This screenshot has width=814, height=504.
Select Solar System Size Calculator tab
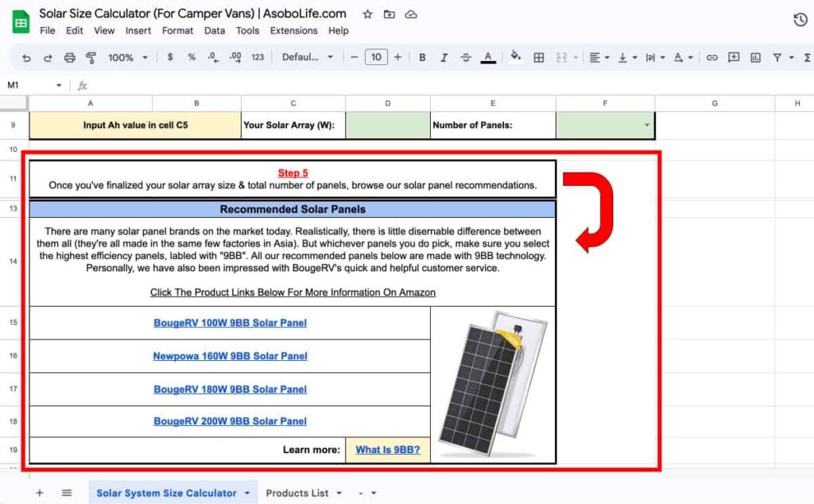pos(166,493)
